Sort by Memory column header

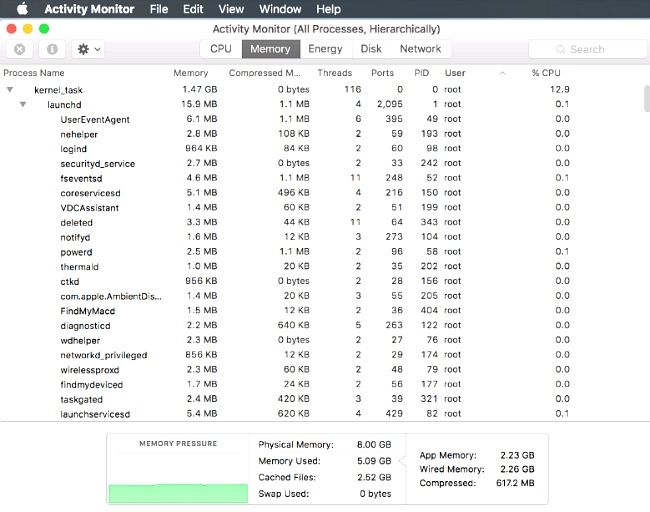point(191,73)
